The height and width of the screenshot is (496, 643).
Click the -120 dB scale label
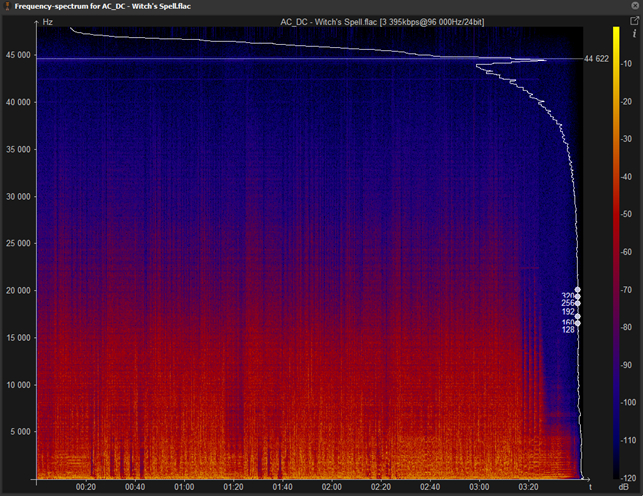pos(628,478)
